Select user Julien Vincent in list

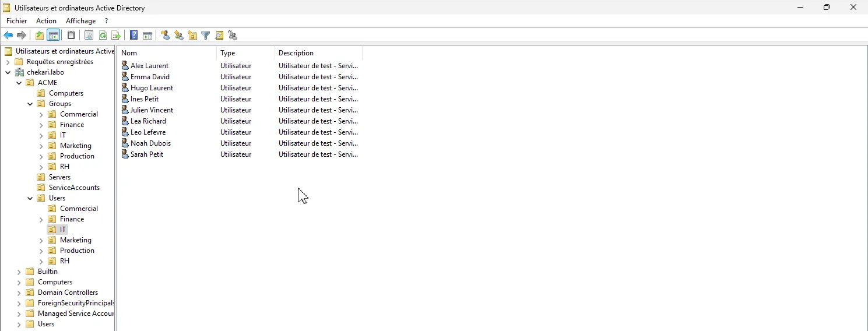tap(152, 110)
